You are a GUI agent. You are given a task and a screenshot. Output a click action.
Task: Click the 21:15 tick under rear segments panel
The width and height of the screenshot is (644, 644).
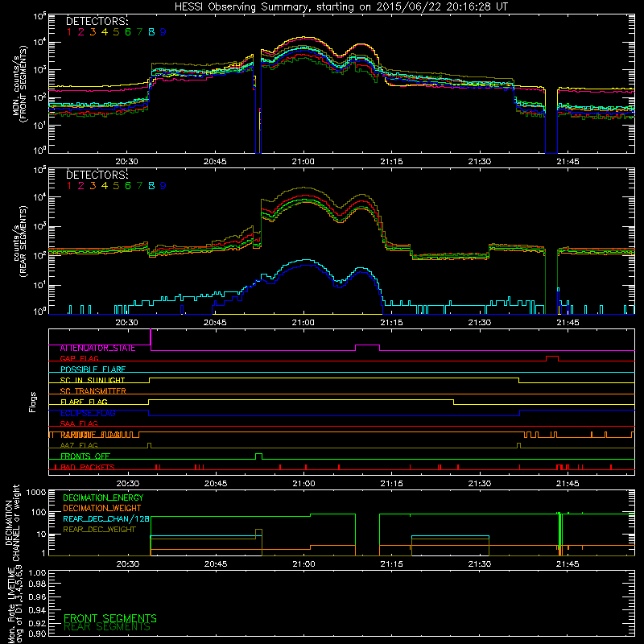pos(391,323)
